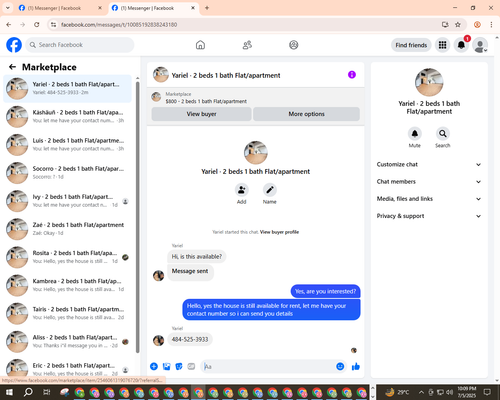
Task: Click the Find friends button
Action: tap(411, 45)
